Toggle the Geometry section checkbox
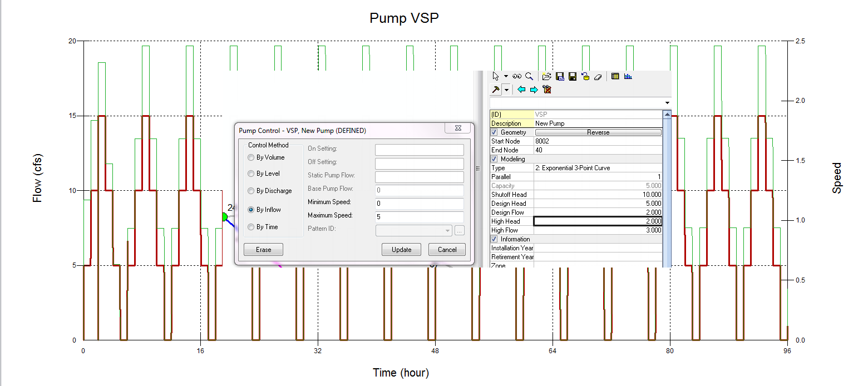The image size is (868, 386). pos(494,132)
